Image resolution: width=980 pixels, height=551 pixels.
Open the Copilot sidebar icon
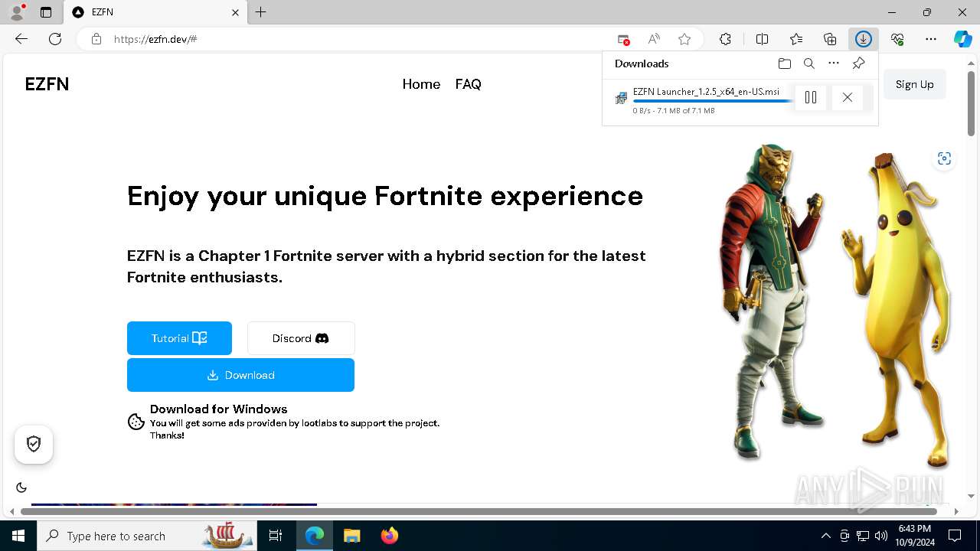tap(962, 39)
